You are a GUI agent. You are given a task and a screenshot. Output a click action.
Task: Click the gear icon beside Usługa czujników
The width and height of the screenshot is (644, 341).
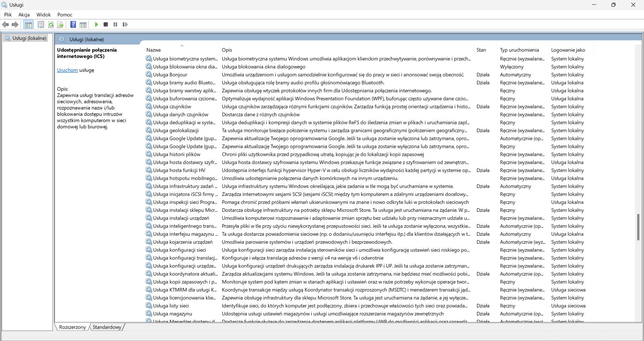[x=149, y=106]
